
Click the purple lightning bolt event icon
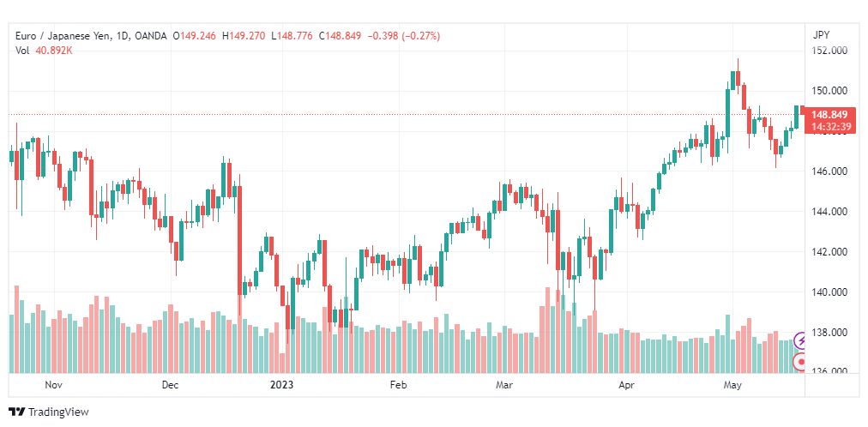click(799, 340)
